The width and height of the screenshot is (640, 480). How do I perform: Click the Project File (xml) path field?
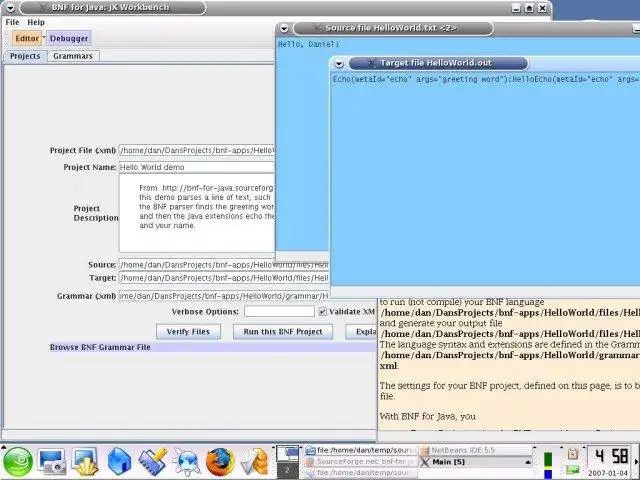pyautogui.click(x=197, y=151)
